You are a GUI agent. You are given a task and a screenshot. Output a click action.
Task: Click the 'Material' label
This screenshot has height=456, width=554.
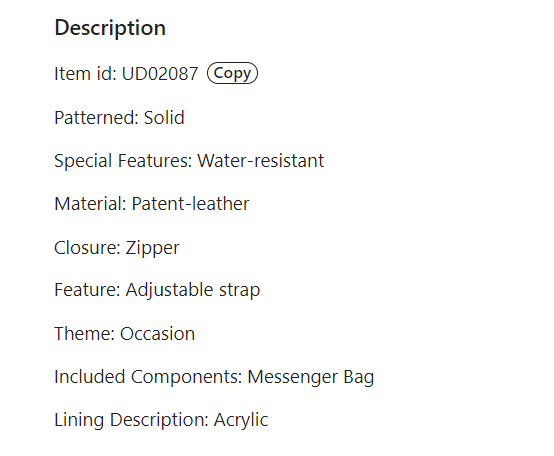click(90, 204)
